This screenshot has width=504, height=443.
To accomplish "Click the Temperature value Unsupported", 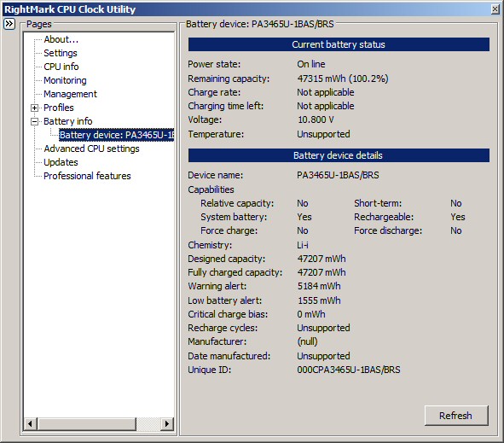I will coord(323,134).
